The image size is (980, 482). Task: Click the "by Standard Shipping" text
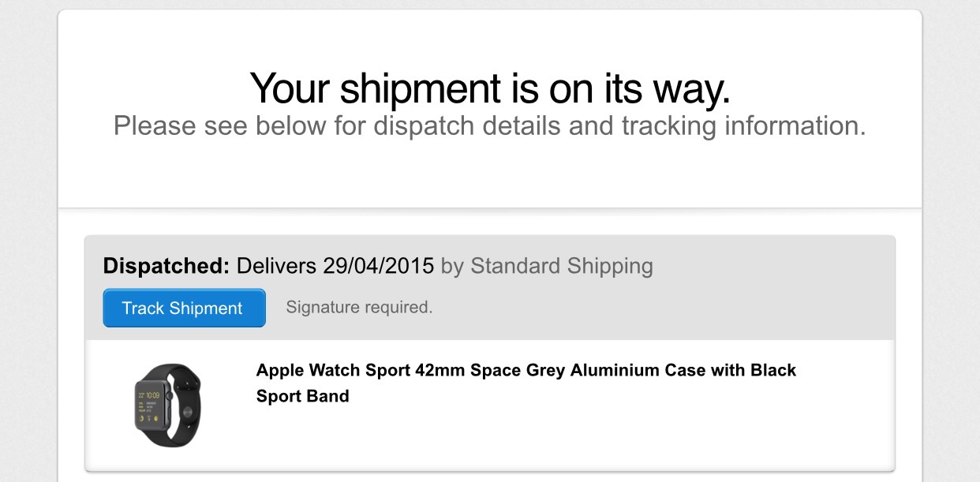tap(547, 266)
